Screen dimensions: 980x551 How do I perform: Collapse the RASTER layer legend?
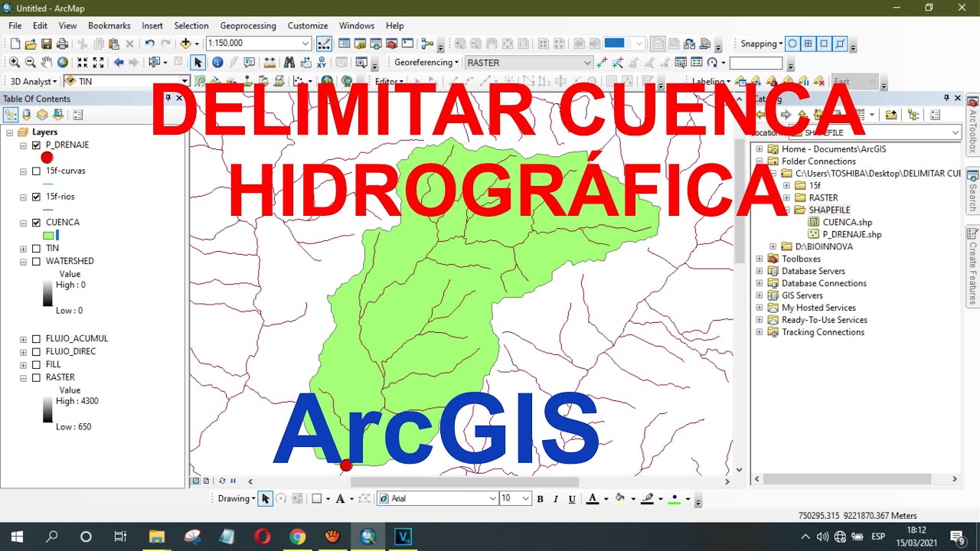[23, 378]
